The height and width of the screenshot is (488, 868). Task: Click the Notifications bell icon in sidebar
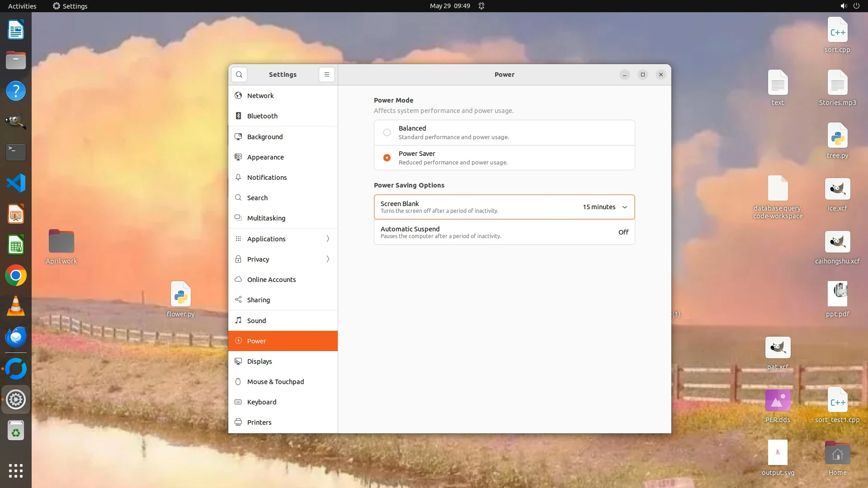(238, 178)
